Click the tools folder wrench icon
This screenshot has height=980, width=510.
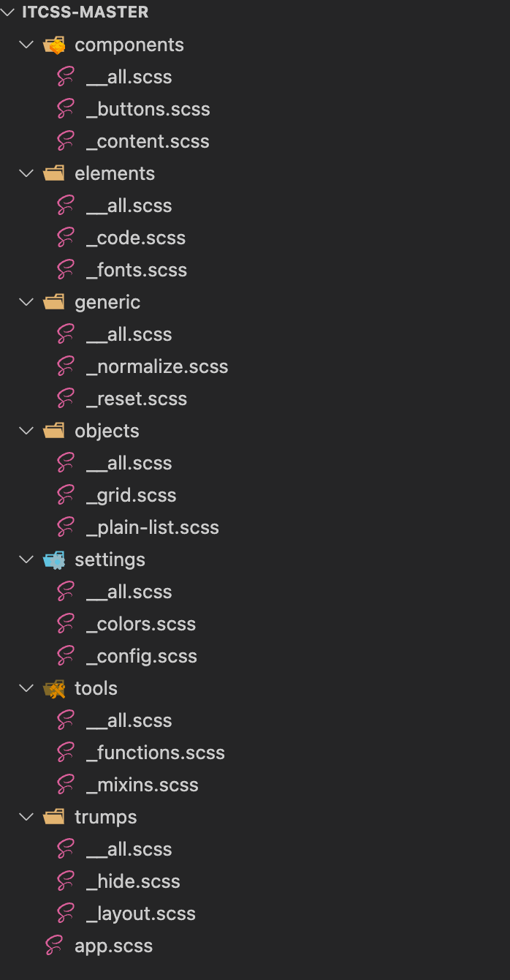tap(54, 689)
